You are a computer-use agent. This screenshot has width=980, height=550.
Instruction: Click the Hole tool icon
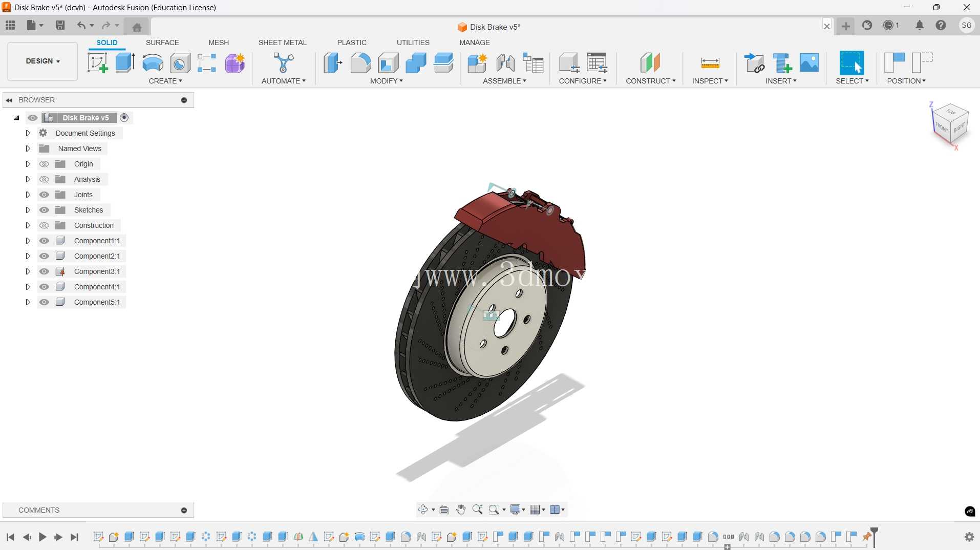pyautogui.click(x=180, y=63)
